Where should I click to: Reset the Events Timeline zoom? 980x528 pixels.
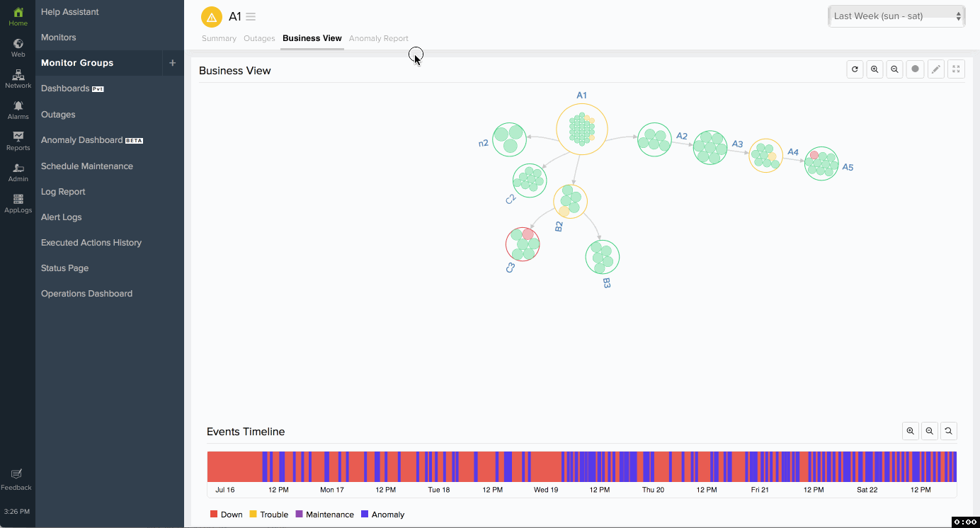(x=949, y=430)
